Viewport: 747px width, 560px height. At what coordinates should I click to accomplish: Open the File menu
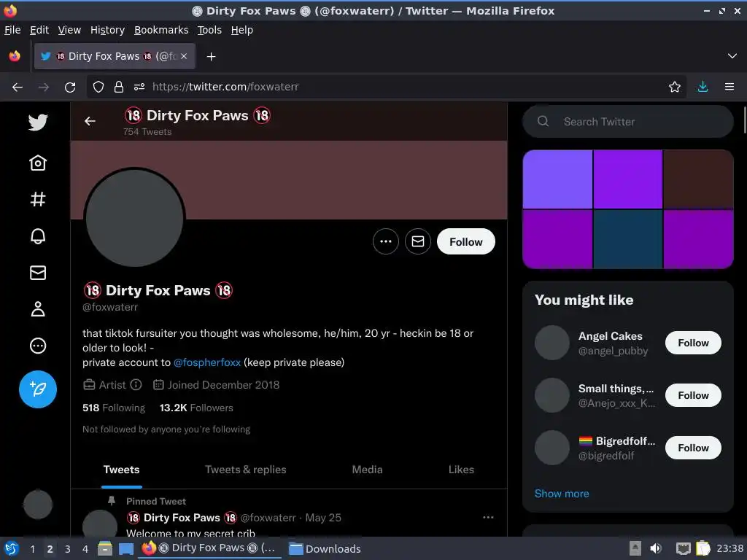(12, 30)
